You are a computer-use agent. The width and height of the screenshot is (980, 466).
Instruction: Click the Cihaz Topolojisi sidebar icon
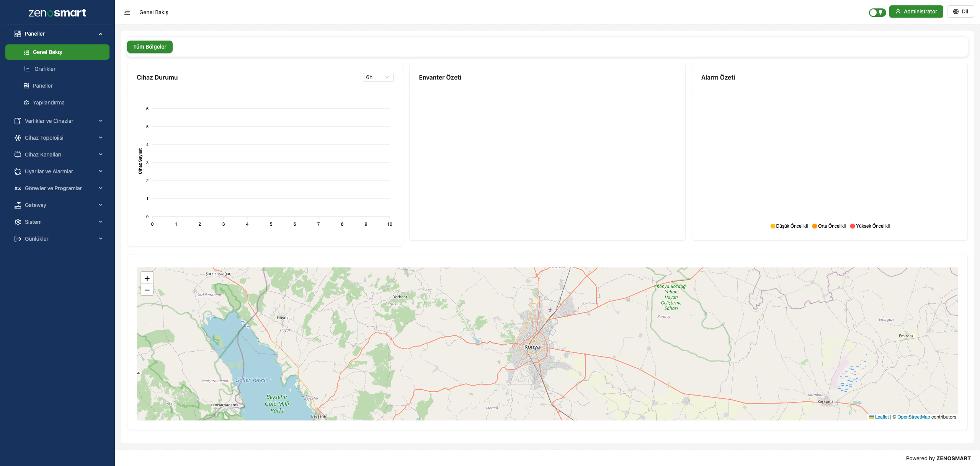pos(18,138)
